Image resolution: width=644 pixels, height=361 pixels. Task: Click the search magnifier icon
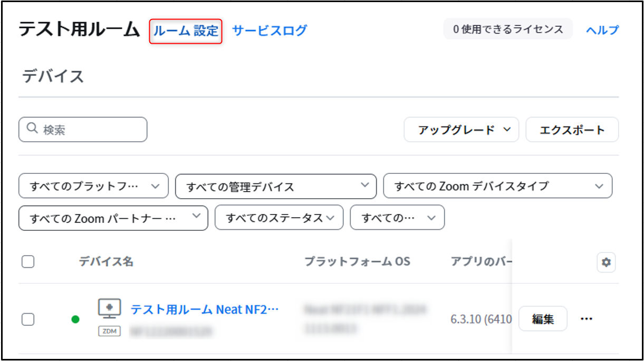[32, 129]
